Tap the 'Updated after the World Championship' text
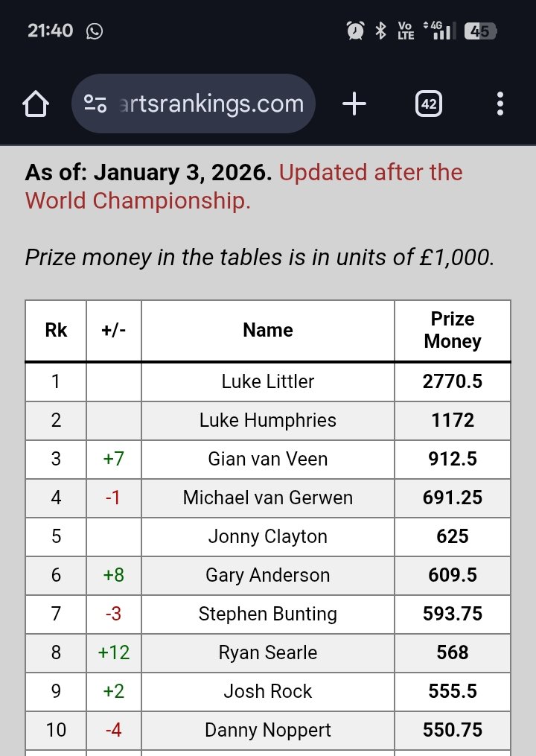The width and height of the screenshot is (536, 756). [370, 173]
